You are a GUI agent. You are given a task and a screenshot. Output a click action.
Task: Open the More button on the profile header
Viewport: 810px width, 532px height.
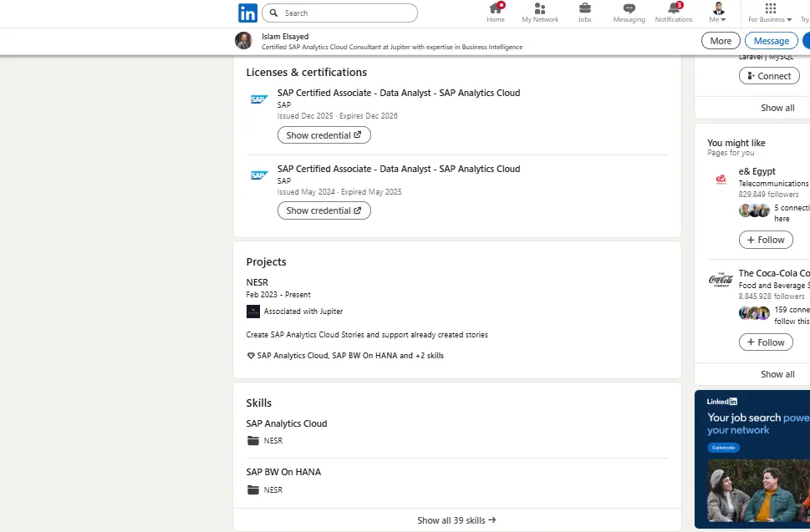(x=720, y=41)
